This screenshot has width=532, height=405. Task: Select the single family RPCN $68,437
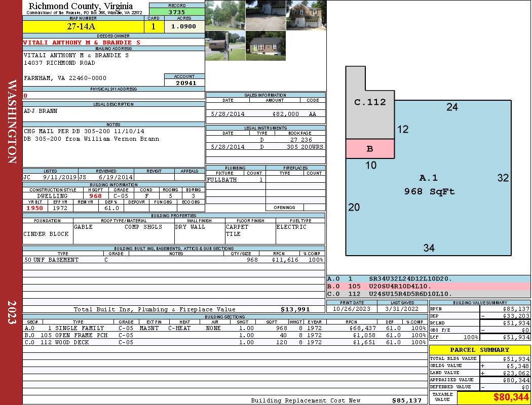(x=362, y=328)
